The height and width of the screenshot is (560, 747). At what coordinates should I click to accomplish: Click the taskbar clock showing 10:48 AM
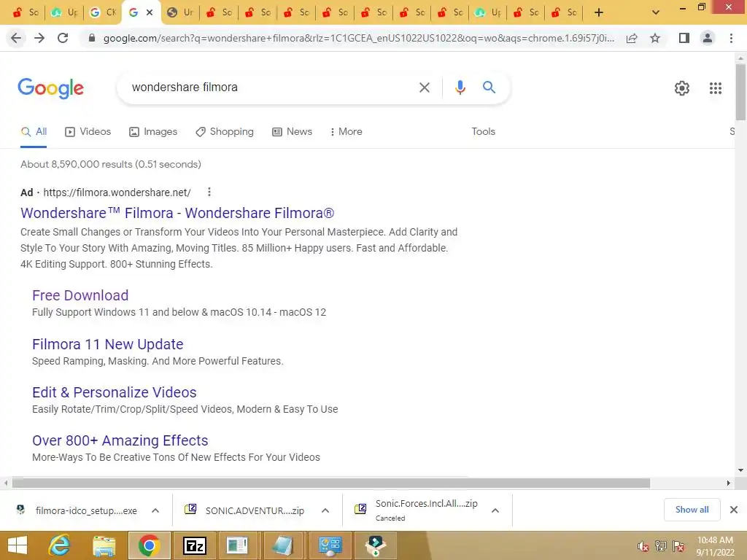(x=715, y=545)
